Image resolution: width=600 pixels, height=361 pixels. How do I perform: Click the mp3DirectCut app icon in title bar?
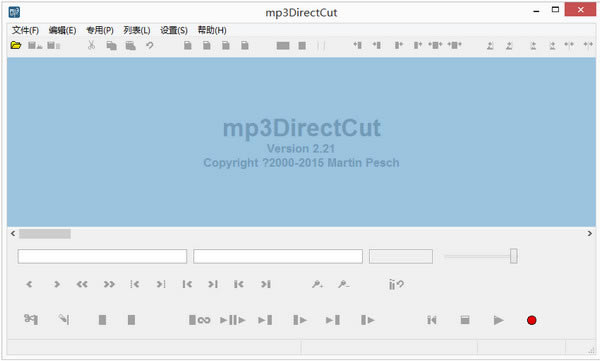14,12
